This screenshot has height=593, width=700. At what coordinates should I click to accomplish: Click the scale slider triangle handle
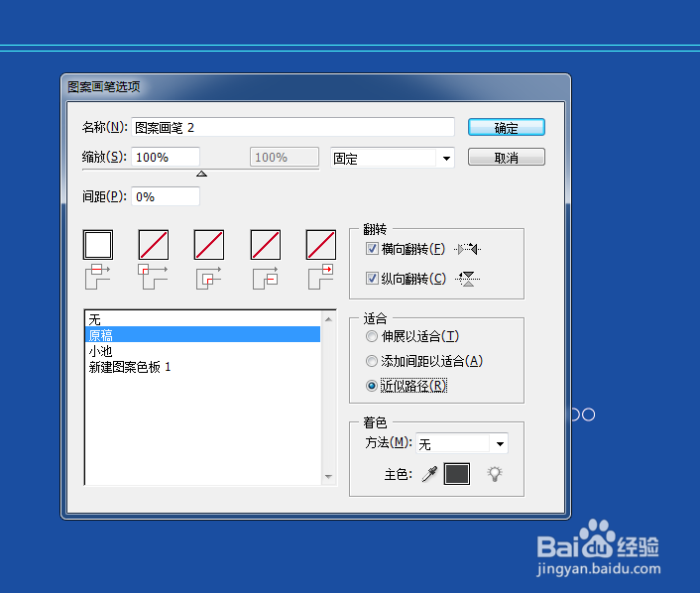pyautogui.click(x=202, y=174)
